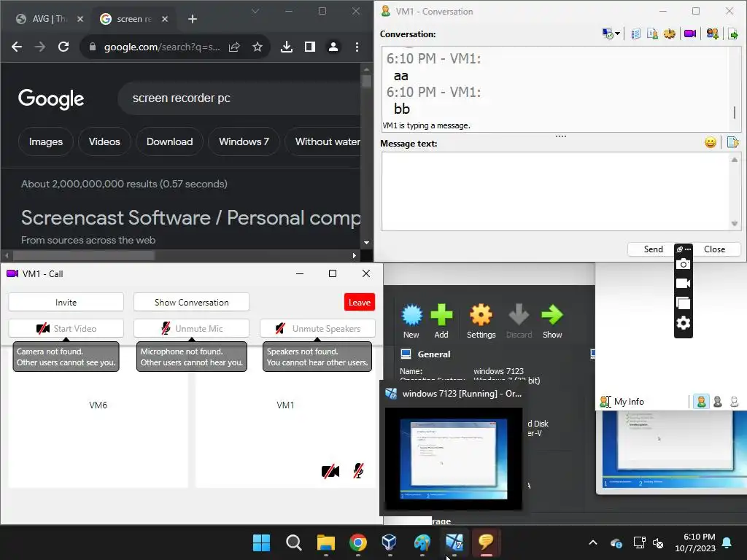This screenshot has height=560, width=747.
Task: Click muted microphone icon on VM1 tile
Action: [x=358, y=471]
